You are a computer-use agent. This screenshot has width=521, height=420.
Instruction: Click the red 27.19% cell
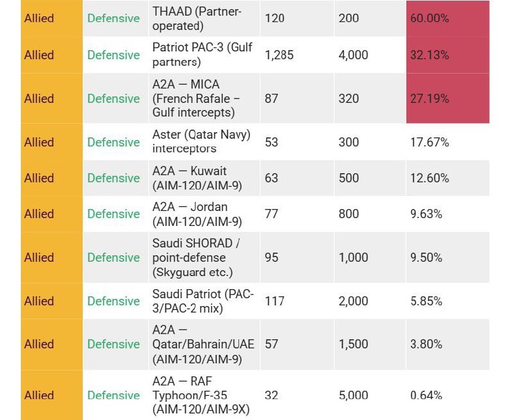pos(447,98)
